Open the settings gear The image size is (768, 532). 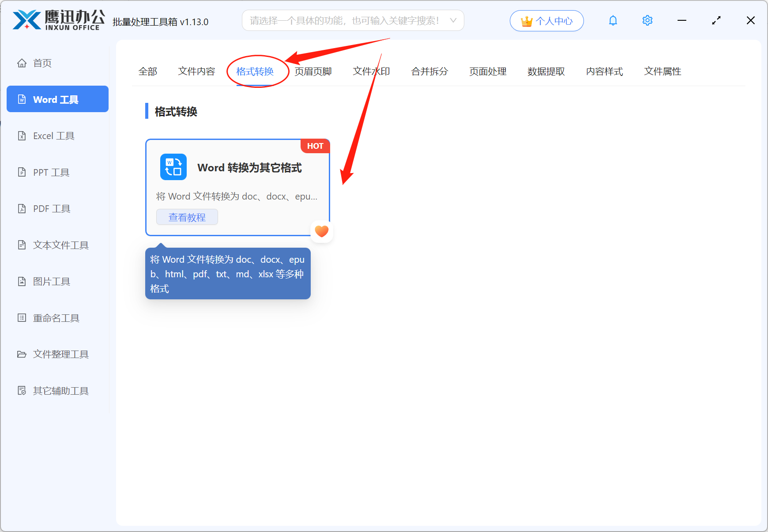click(647, 20)
